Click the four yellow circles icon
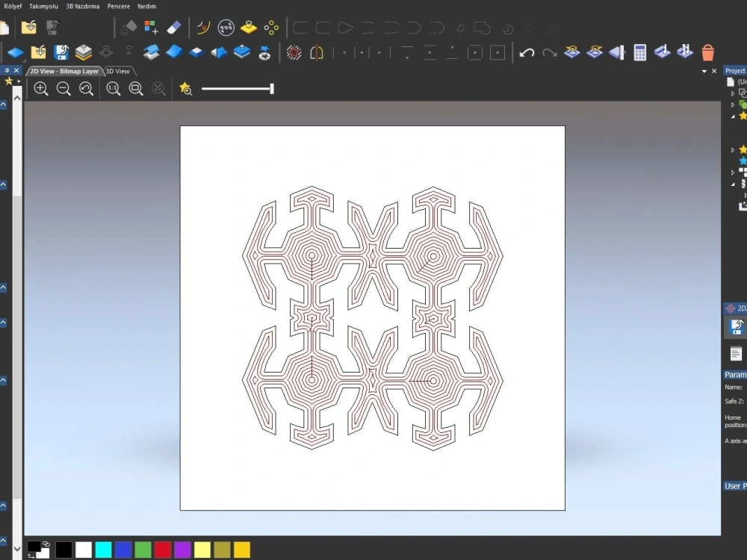 271,28
